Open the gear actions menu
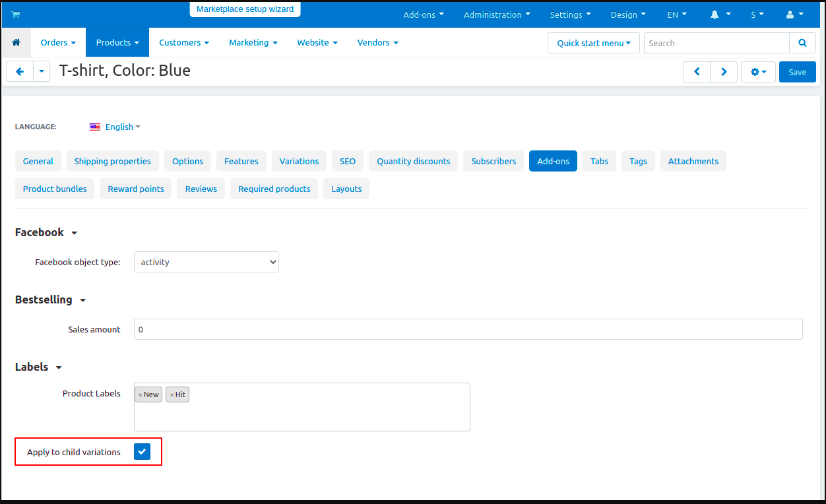 click(758, 72)
